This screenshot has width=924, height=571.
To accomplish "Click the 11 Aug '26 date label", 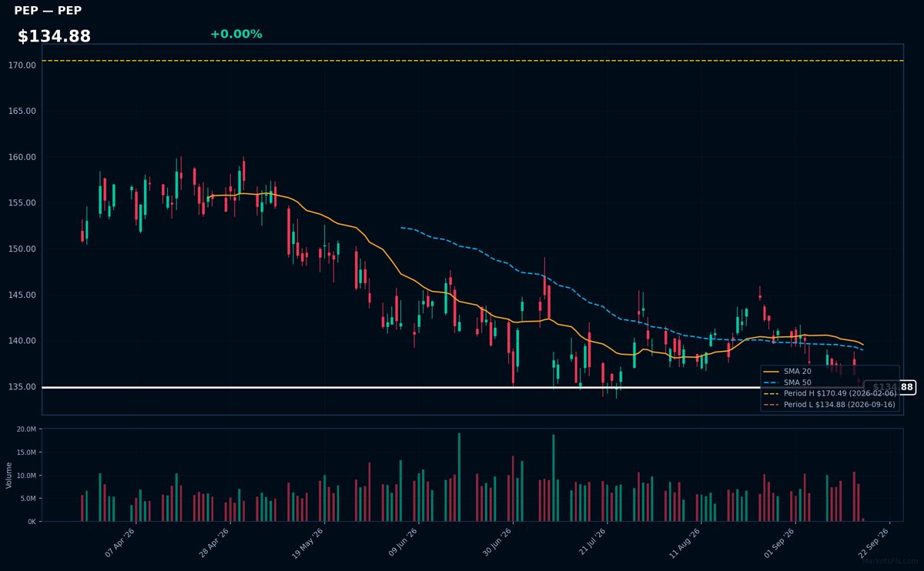I will 685,543.
